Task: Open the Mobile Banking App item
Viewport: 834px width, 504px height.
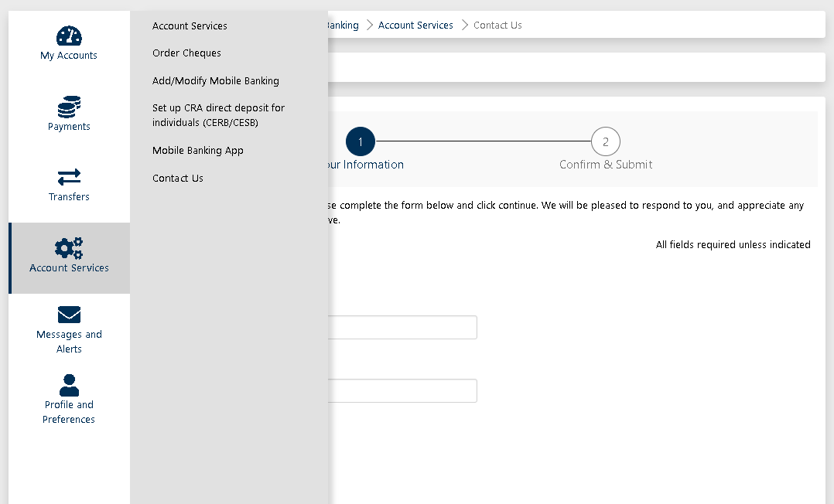Action: pos(197,151)
